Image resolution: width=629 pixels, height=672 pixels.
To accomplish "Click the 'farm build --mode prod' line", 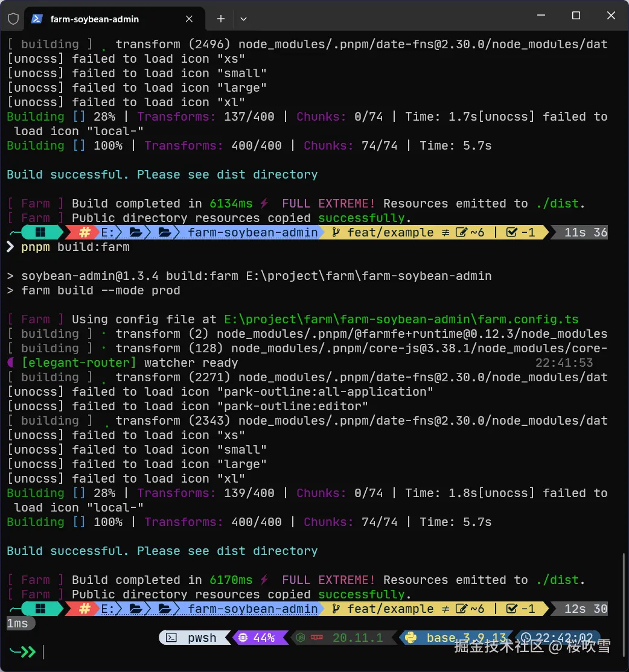I will (x=101, y=290).
